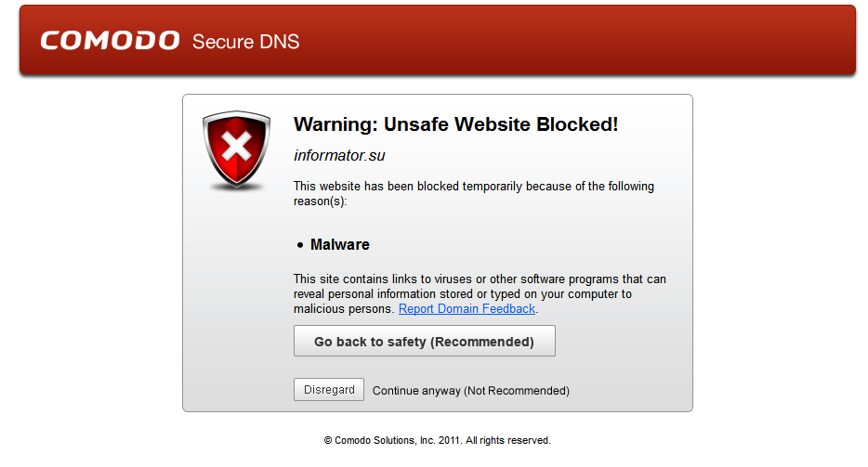Click the bullet point beside Malware
This screenshot has width=868, height=467.
pos(300,246)
